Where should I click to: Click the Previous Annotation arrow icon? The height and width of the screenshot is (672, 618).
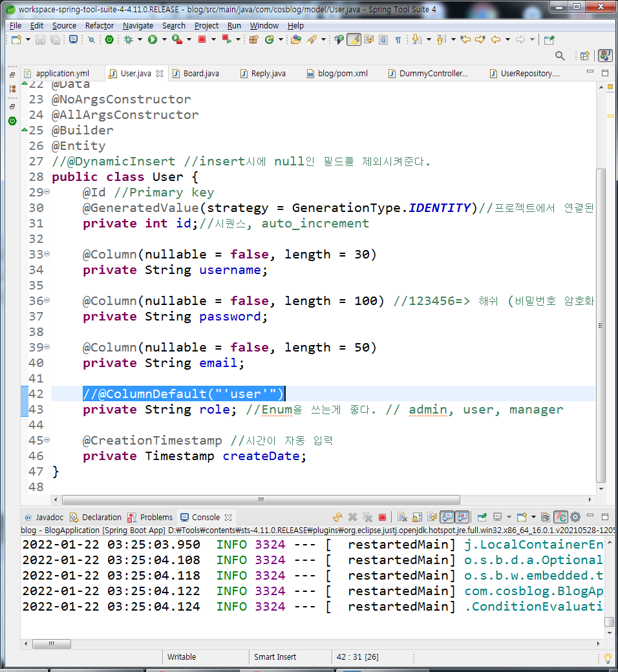(x=441, y=40)
